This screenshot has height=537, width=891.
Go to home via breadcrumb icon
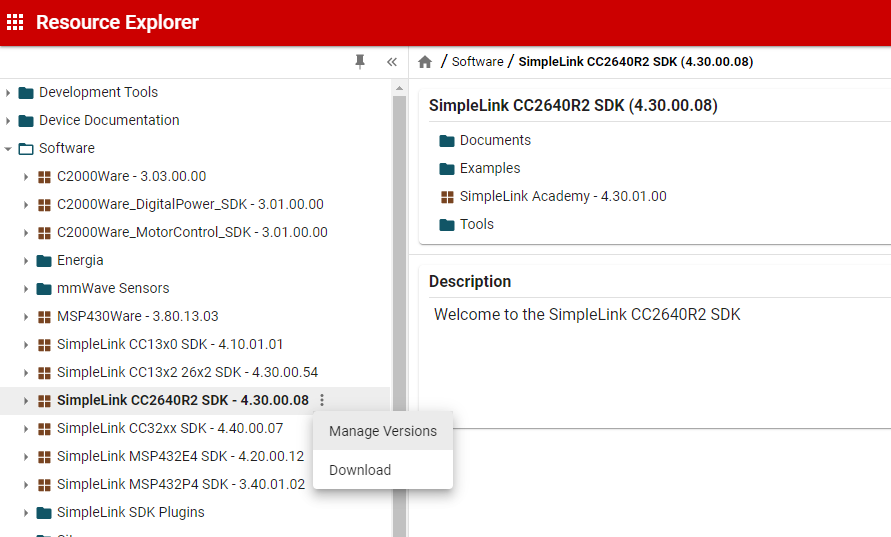point(425,62)
